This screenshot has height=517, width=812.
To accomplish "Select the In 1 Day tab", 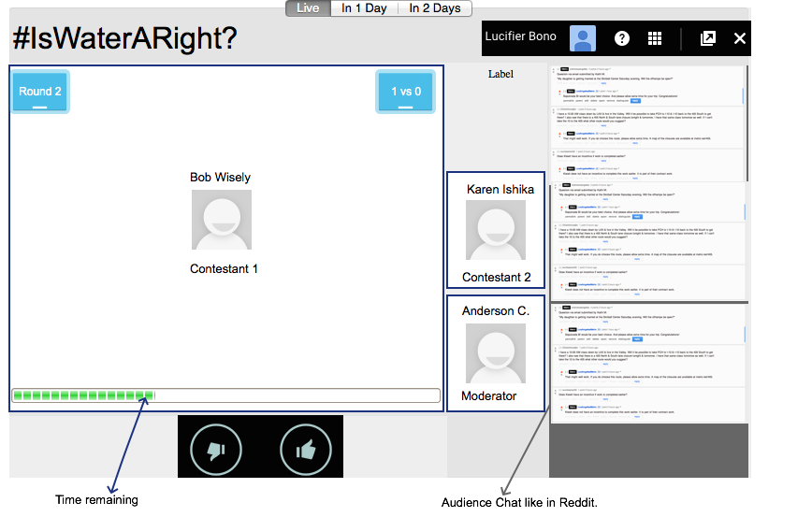I will click(364, 8).
